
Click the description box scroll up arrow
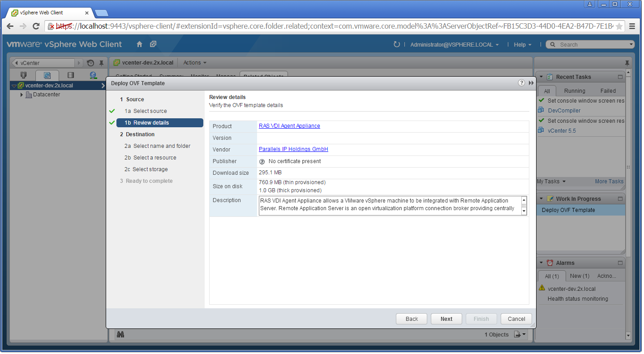pos(524,199)
